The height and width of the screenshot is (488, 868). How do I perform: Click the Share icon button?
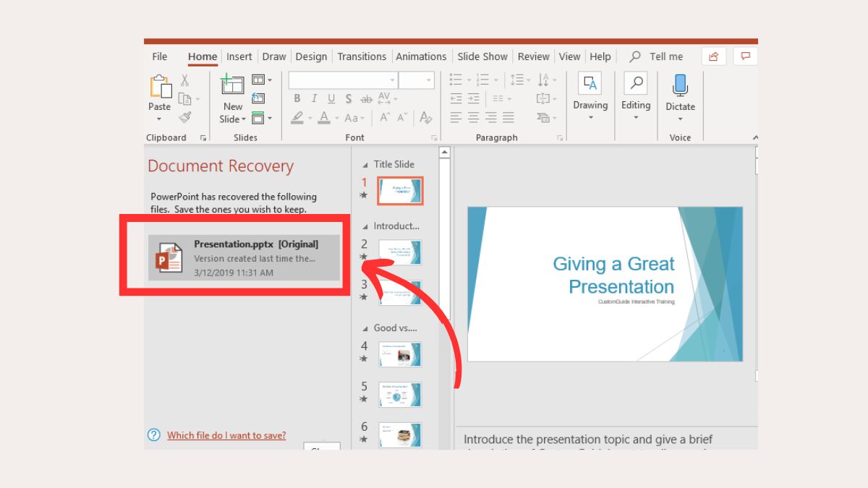tap(714, 56)
